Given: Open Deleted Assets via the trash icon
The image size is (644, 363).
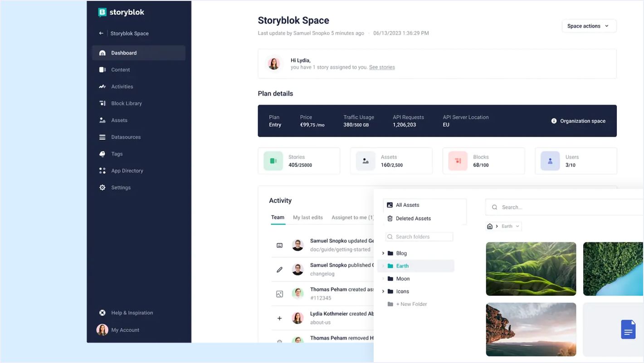Looking at the screenshot, I should (x=390, y=218).
